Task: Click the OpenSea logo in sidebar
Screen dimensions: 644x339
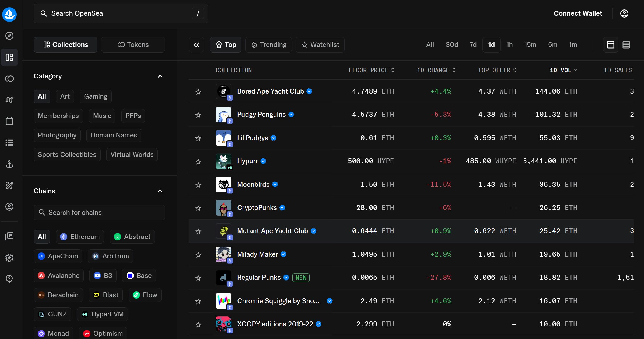Action: coord(9,14)
